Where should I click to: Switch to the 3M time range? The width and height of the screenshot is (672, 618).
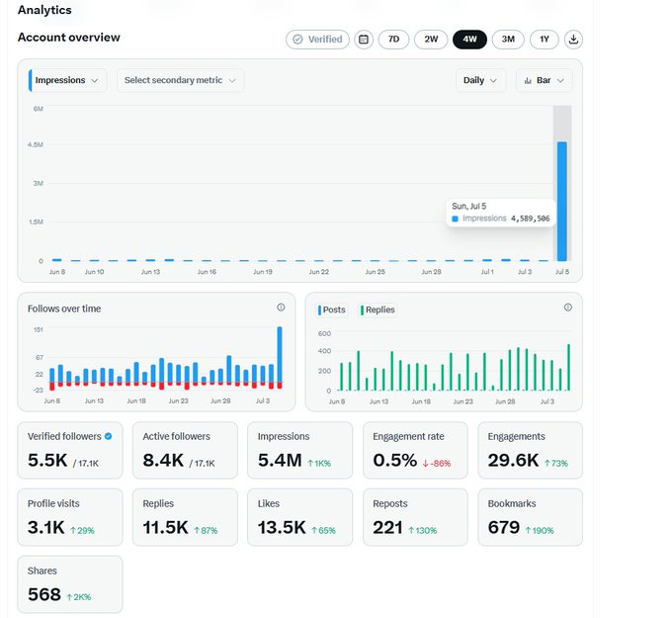click(x=508, y=40)
